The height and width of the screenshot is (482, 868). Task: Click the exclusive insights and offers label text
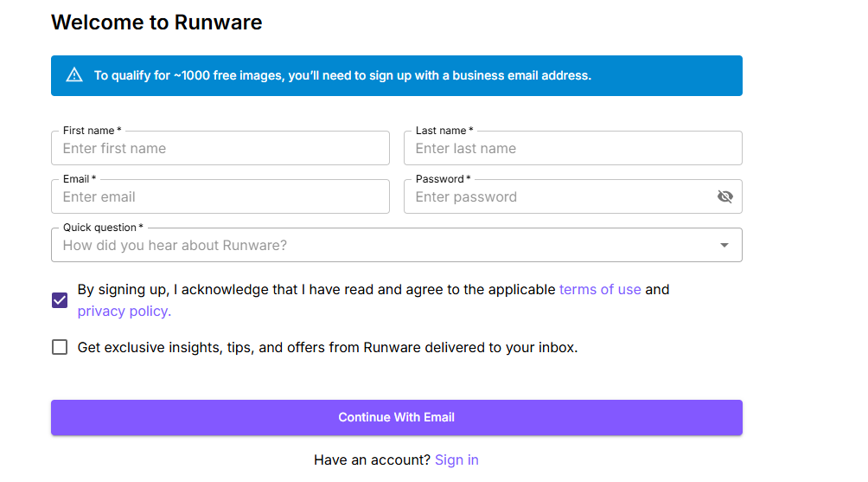[x=328, y=347]
